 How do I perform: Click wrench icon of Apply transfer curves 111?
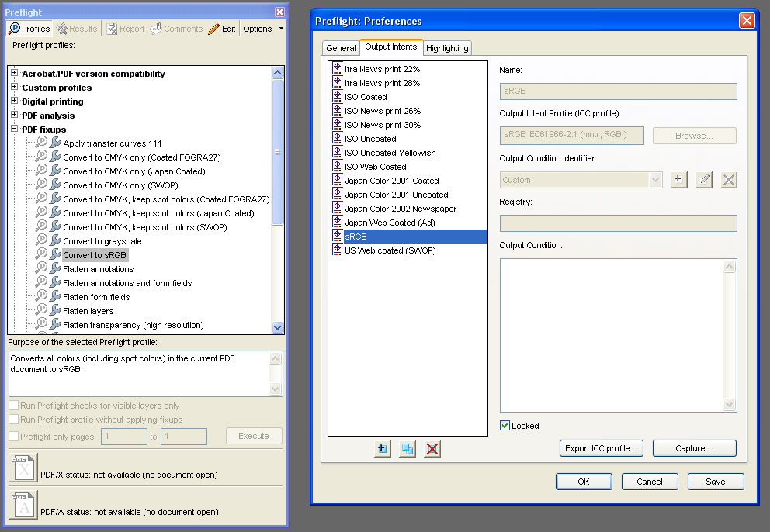point(55,143)
